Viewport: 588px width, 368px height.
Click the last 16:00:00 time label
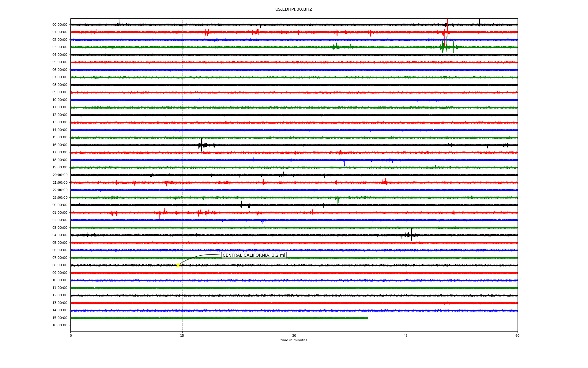point(60,325)
